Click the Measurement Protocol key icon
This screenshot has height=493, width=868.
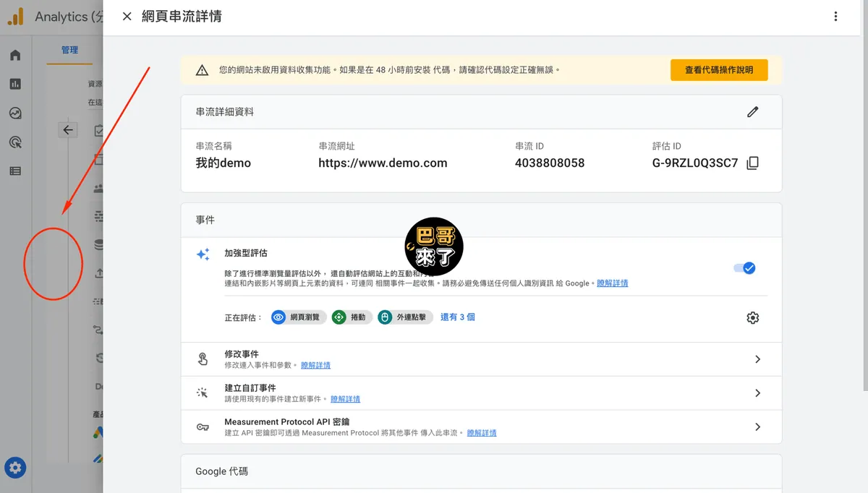(x=203, y=427)
